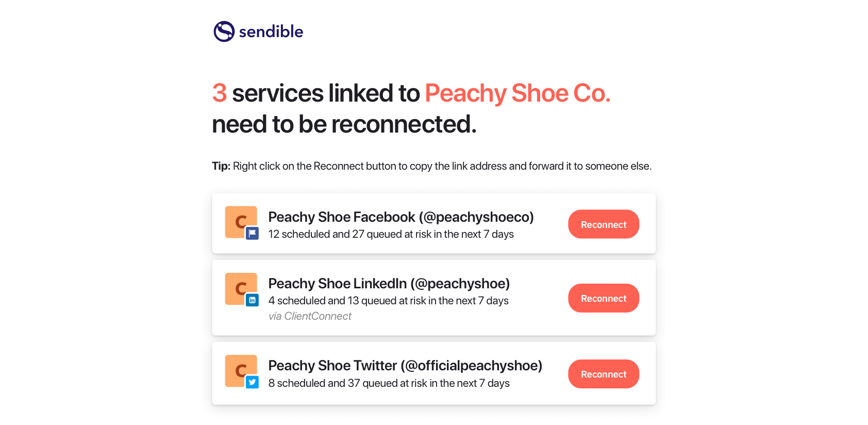Click the 'via ClientConnect' label
The height and width of the screenshot is (425, 868).
(x=310, y=316)
